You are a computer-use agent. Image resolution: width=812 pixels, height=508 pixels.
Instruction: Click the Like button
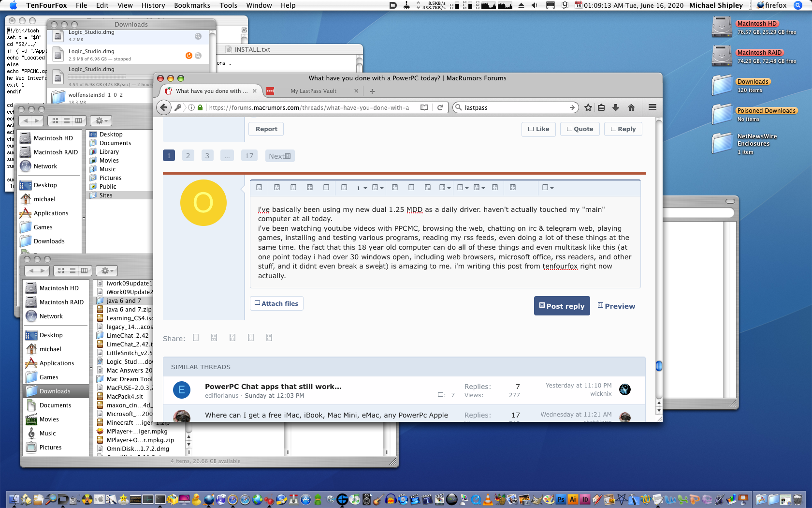[x=538, y=129]
